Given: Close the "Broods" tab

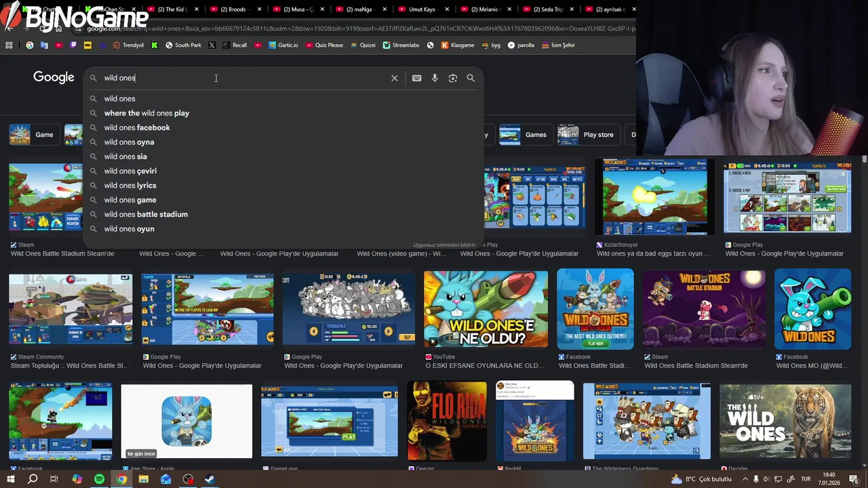Looking at the screenshot, I should [x=259, y=9].
